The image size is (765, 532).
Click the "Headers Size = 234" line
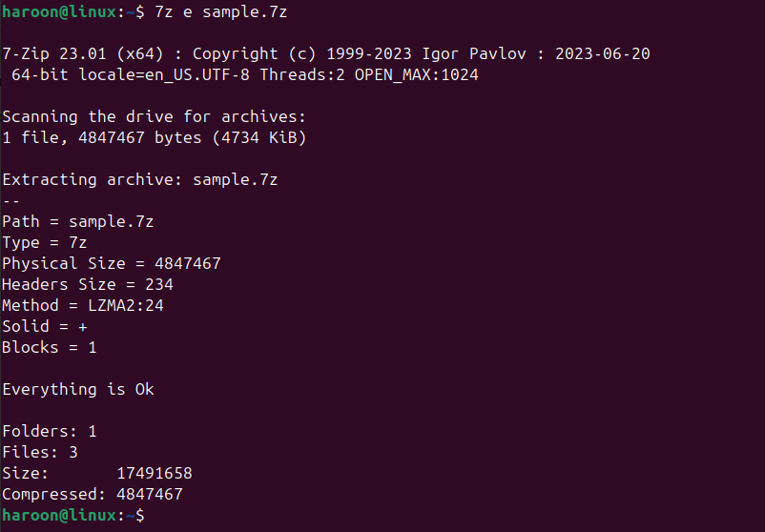click(x=87, y=284)
